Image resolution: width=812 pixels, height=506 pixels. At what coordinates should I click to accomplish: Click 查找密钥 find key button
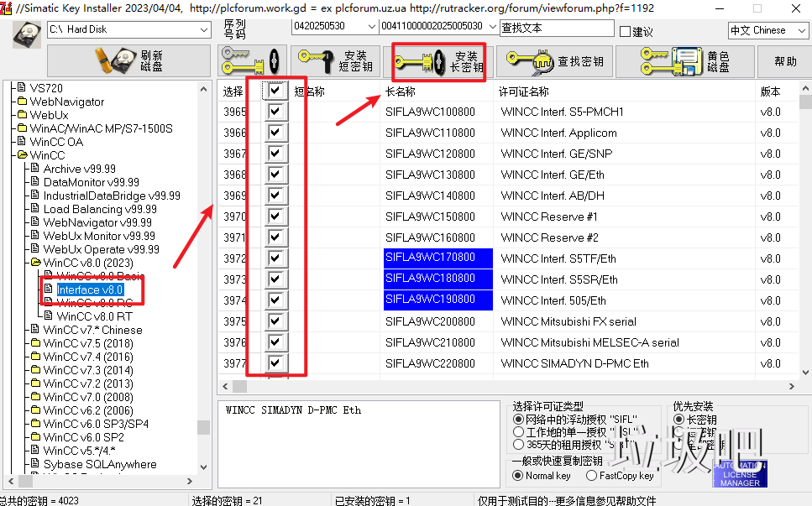(x=554, y=61)
